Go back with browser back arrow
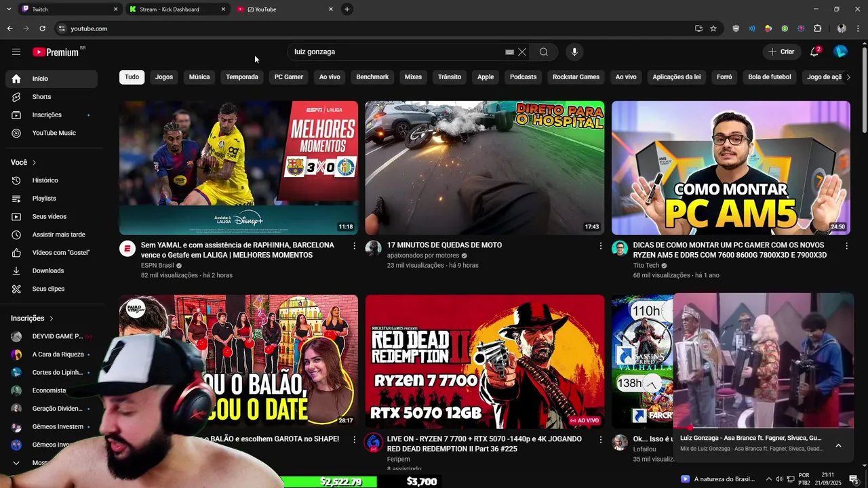Viewport: 868px width, 488px height. (x=9, y=28)
